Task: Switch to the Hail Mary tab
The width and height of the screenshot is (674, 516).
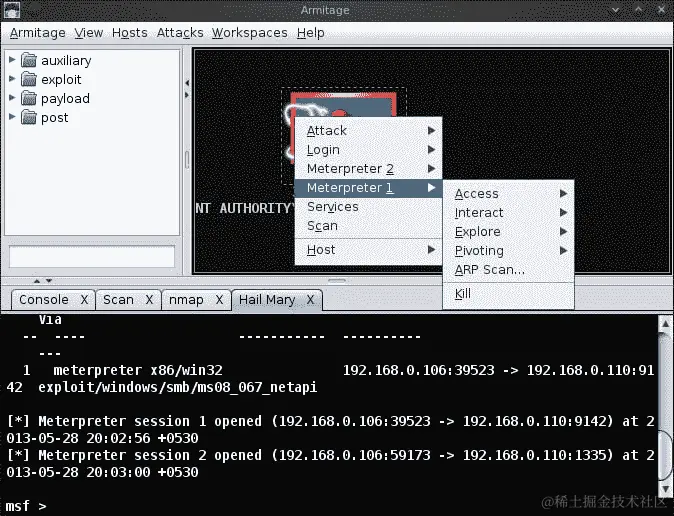Action: click(x=267, y=299)
